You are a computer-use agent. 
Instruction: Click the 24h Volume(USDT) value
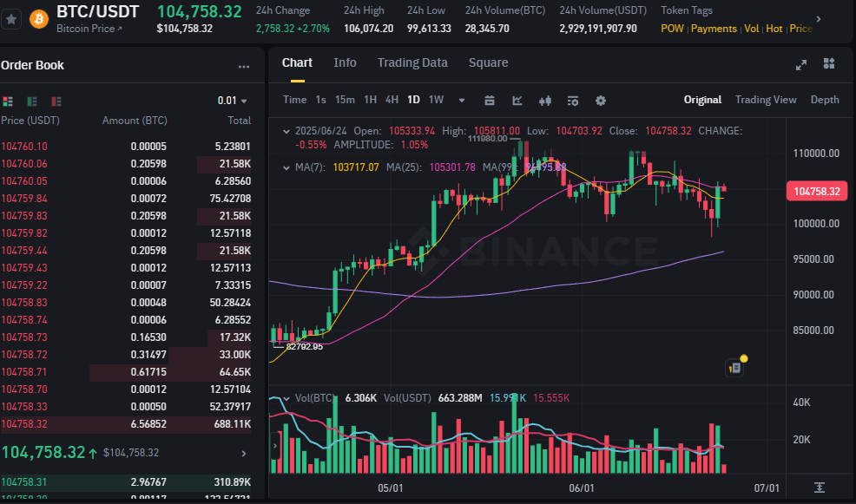(598, 29)
